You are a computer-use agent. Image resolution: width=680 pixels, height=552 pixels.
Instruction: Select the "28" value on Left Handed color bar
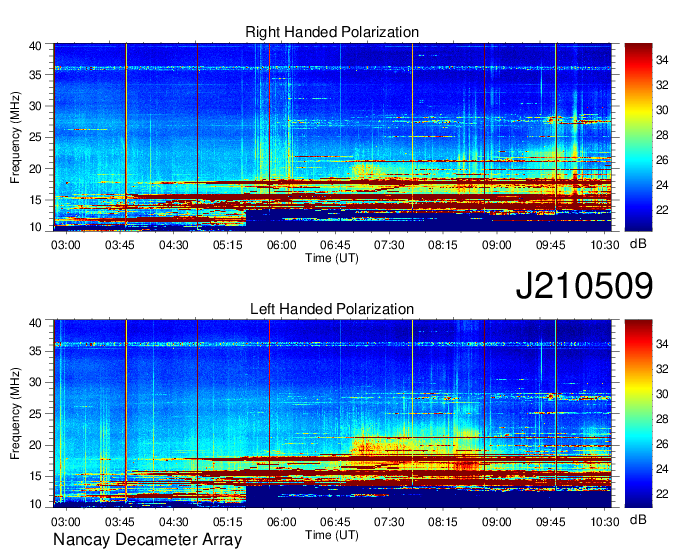(662, 419)
